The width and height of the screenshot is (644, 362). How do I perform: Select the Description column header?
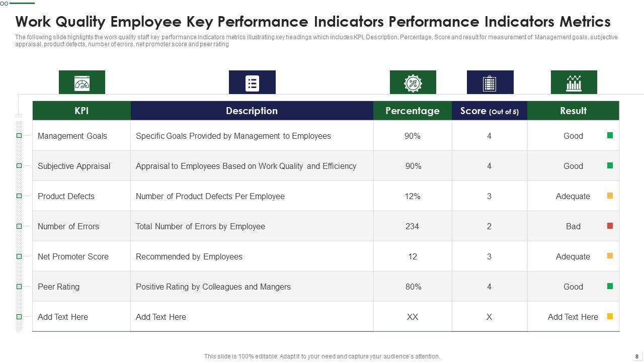[252, 111]
